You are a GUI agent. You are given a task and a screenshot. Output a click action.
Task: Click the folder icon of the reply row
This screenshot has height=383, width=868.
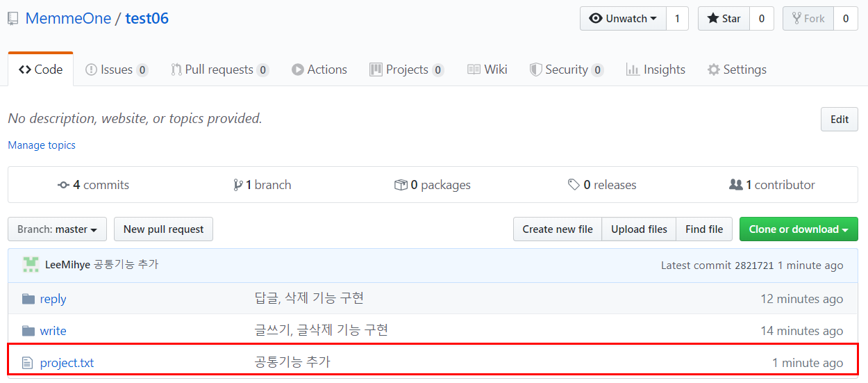[28, 299]
